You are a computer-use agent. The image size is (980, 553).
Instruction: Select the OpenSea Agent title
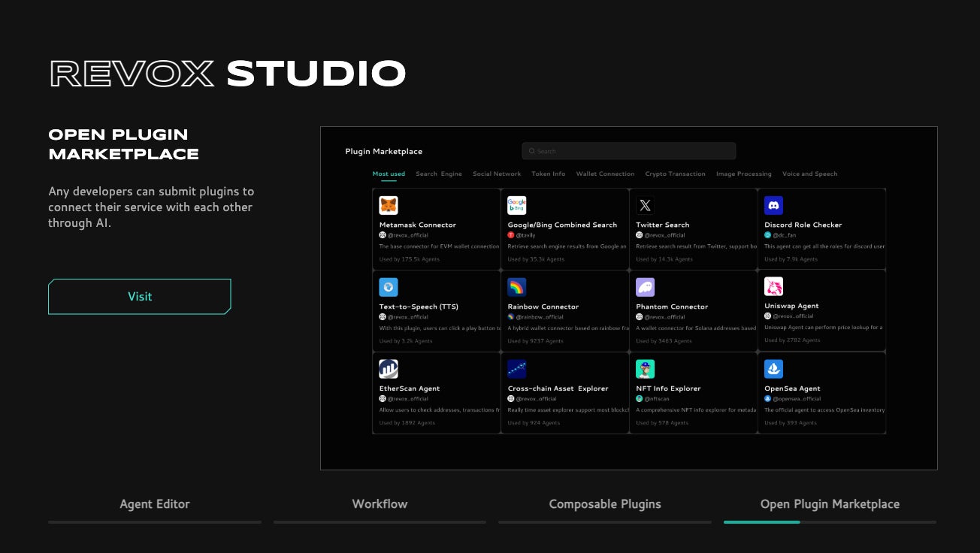coord(792,388)
